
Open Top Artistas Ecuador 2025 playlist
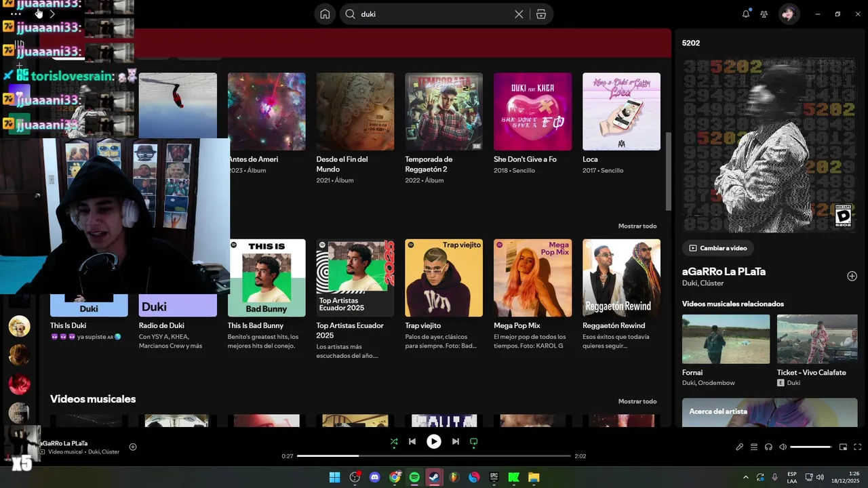355,299
